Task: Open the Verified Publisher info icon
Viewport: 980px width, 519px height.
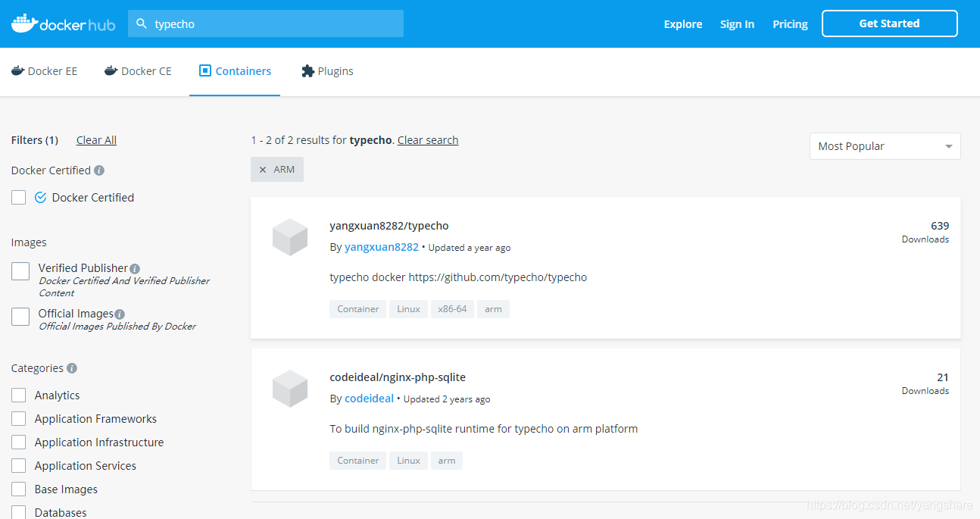Action: click(x=135, y=268)
